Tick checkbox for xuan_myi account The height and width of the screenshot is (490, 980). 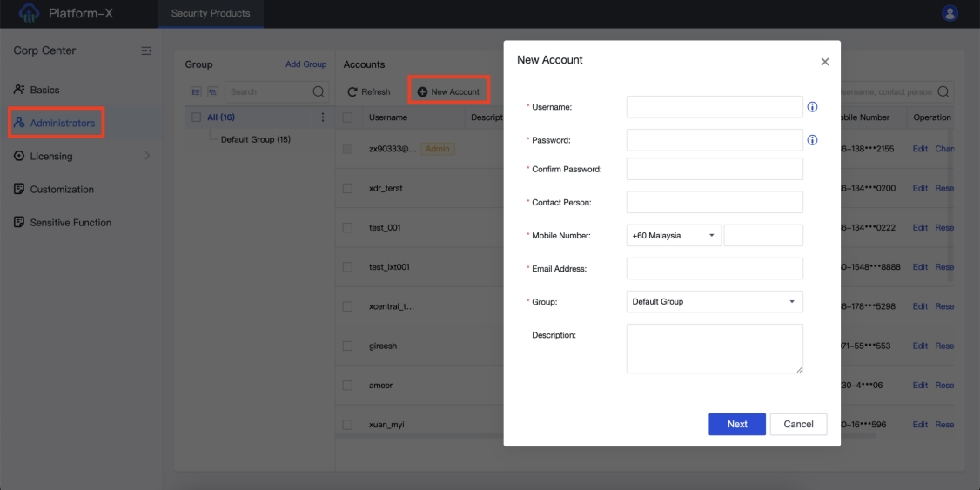347,425
